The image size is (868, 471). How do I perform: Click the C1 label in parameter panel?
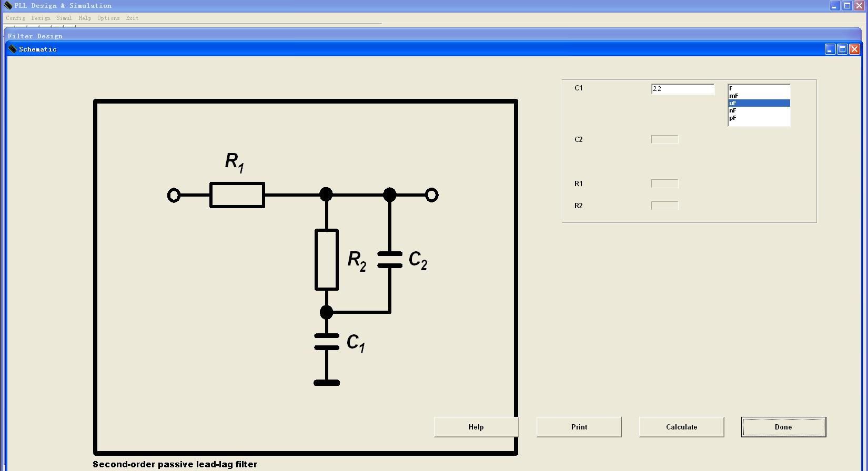(578, 88)
